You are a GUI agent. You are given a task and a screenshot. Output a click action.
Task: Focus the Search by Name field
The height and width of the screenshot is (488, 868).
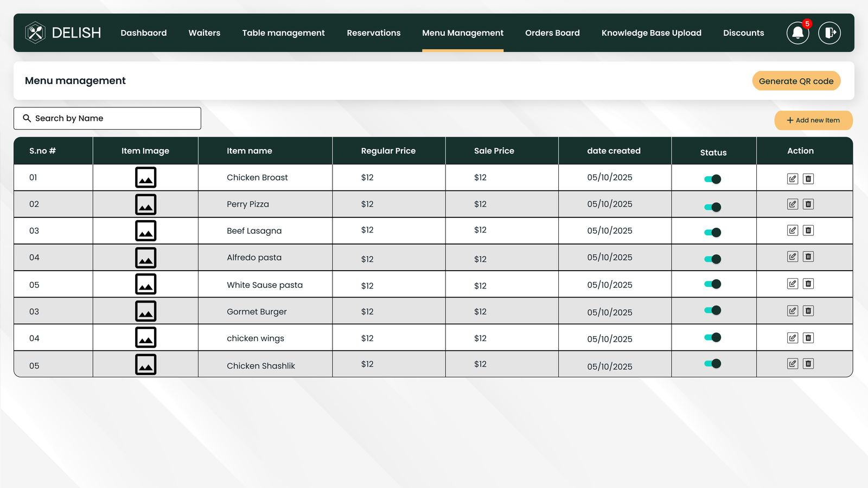(x=107, y=118)
